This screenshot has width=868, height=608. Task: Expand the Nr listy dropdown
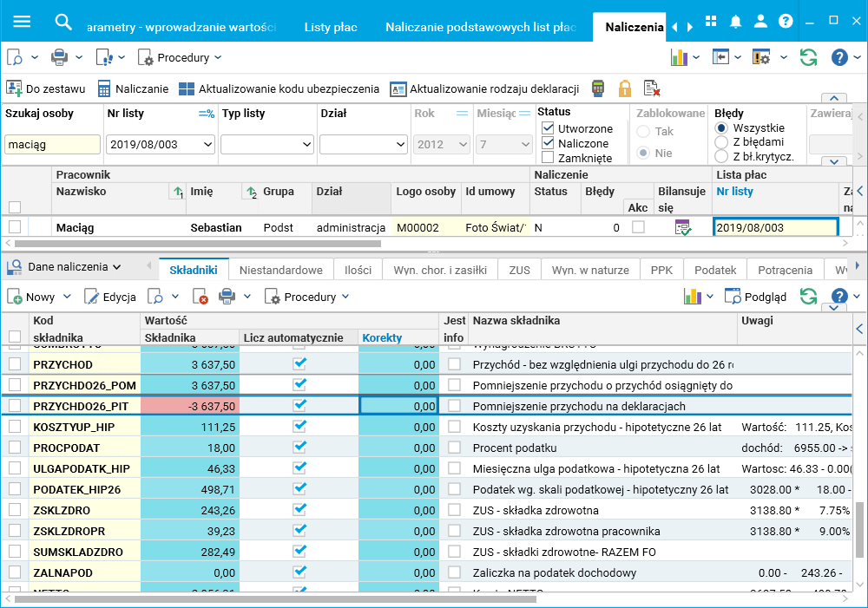tap(207, 145)
